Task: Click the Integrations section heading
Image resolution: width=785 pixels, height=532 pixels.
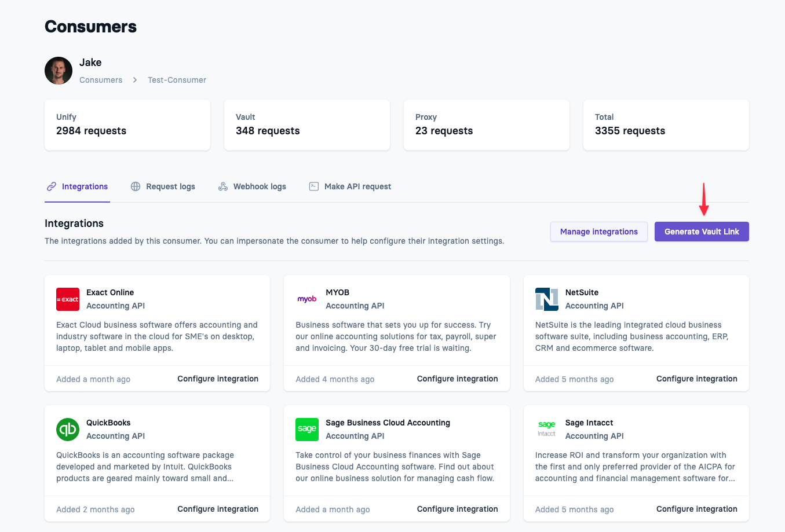Action: (74, 223)
